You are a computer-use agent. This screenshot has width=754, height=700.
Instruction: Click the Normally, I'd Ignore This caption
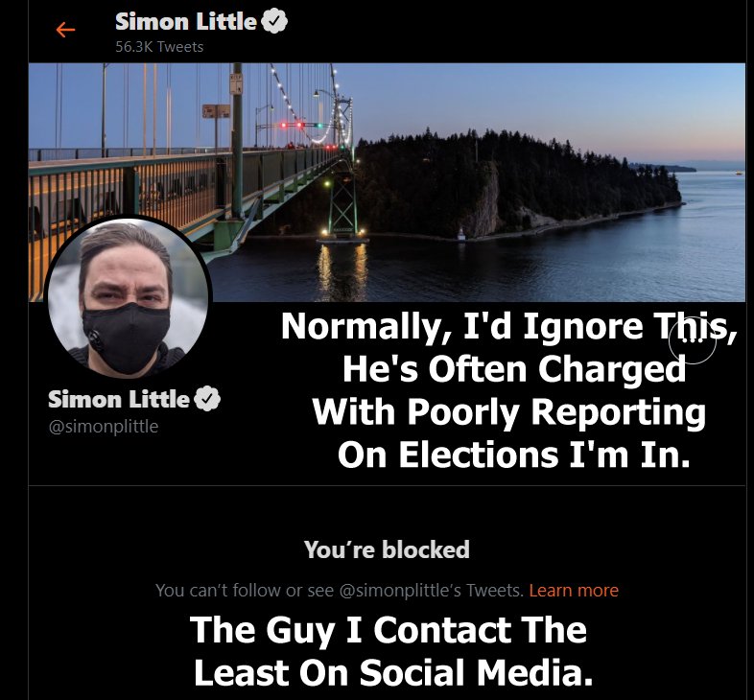tap(508, 326)
